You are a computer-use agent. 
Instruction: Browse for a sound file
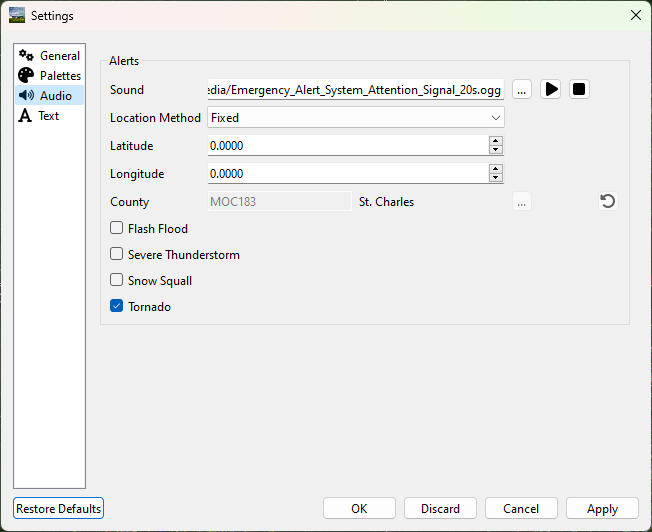pyautogui.click(x=522, y=89)
